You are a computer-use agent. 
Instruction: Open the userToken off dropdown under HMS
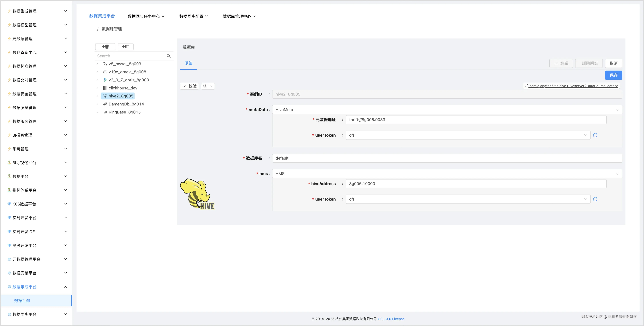(x=585, y=199)
